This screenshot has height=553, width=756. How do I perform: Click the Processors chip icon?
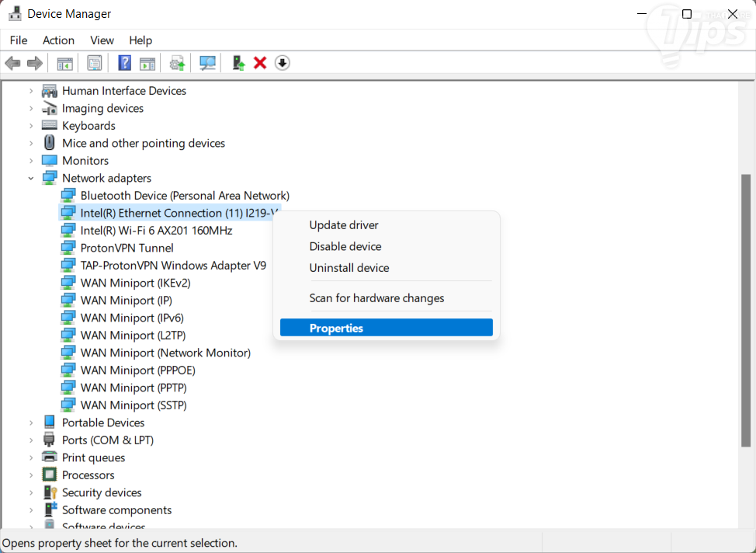click(49, 475)
